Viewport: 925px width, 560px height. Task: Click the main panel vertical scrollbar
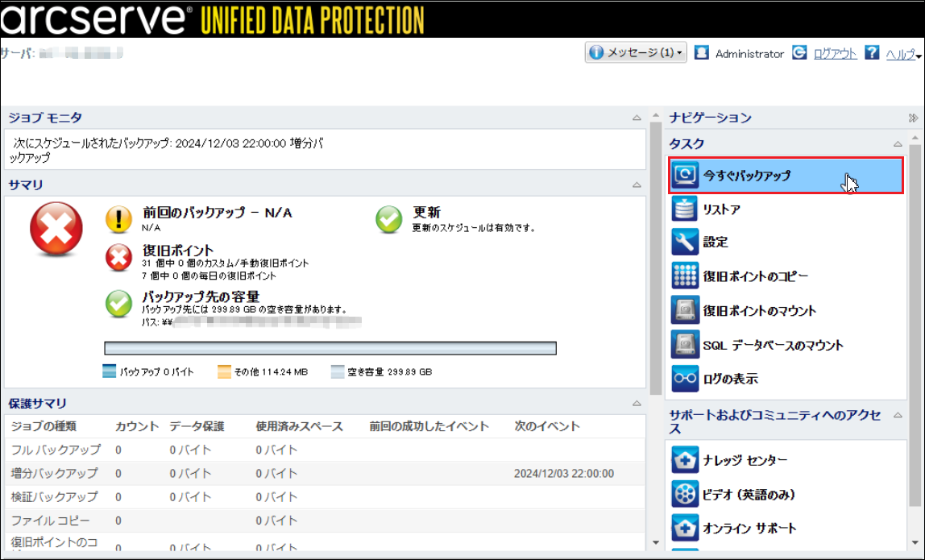click(656, 259)
